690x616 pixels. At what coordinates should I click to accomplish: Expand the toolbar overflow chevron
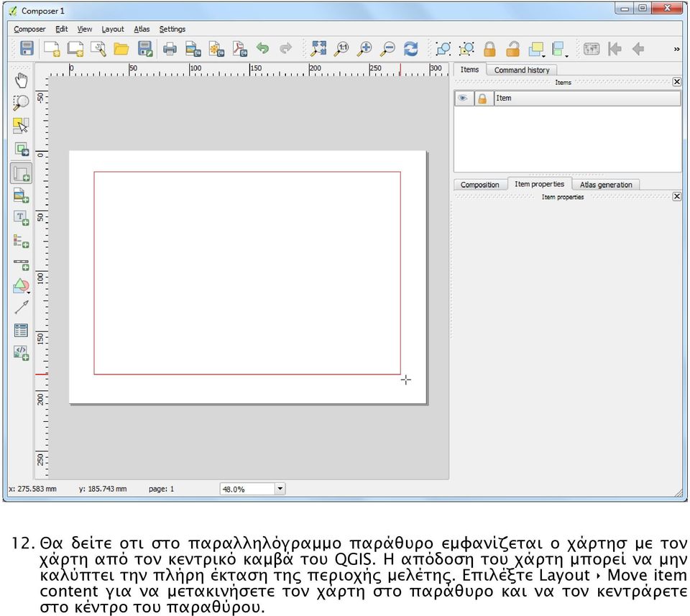pyautogui.click(x=676, y=50)
